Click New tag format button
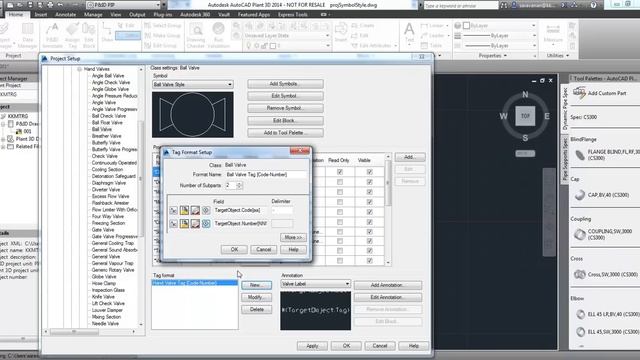640x360 pixels. click(256, 285)
